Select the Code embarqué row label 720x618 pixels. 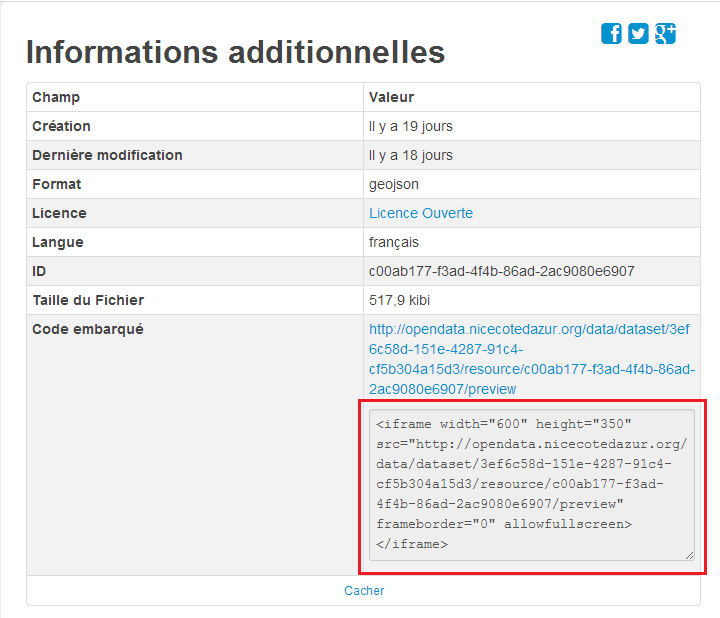88,329
